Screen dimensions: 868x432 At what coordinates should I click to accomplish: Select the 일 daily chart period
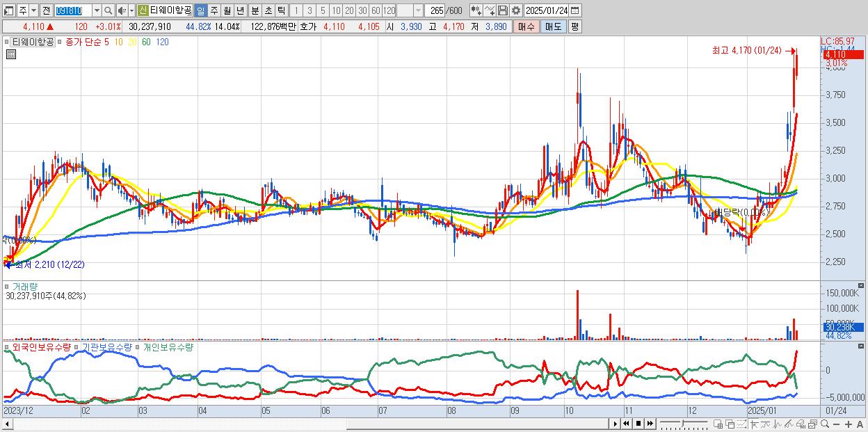(200, 10)
